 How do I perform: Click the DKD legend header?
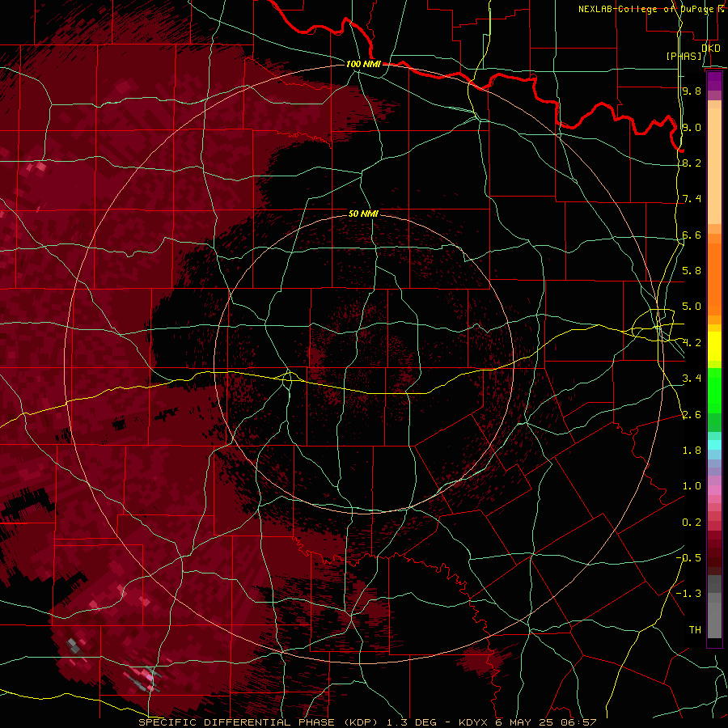point(710,49)
